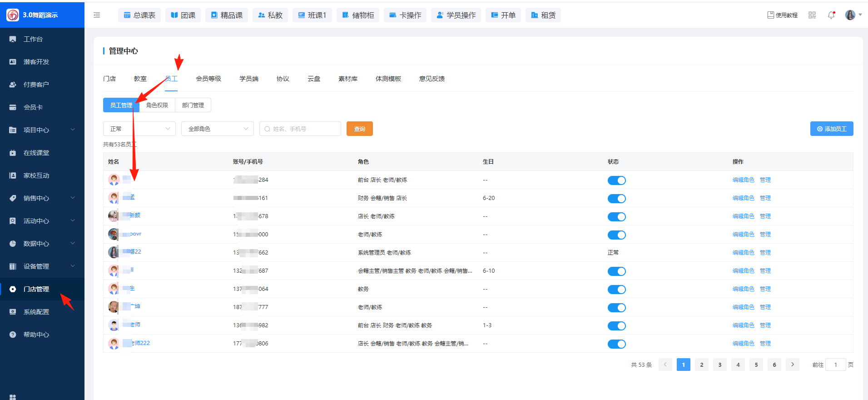Viewport: 868px width, 400px height.
Task: Click the notification bell icon
Action: [x=831, y=15]
